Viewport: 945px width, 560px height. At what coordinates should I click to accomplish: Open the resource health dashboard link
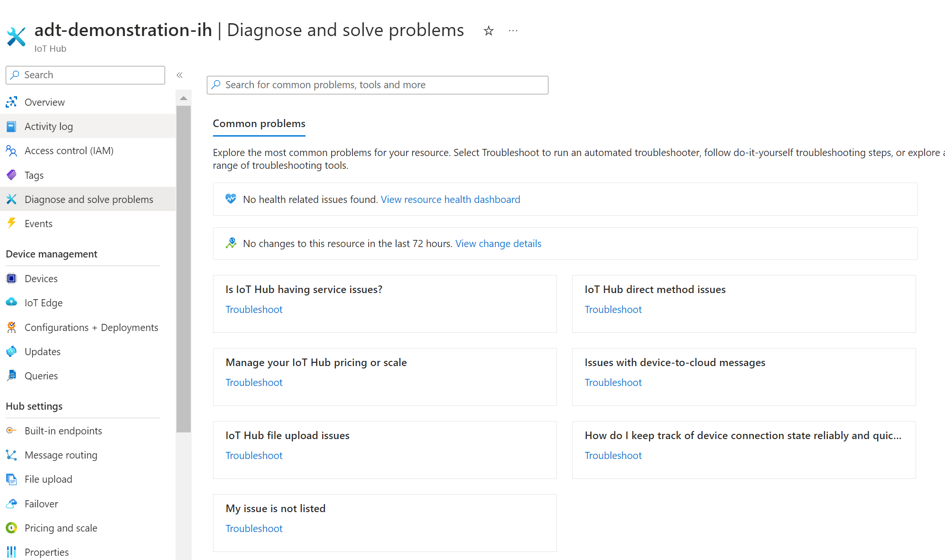(x=450, y=199)
